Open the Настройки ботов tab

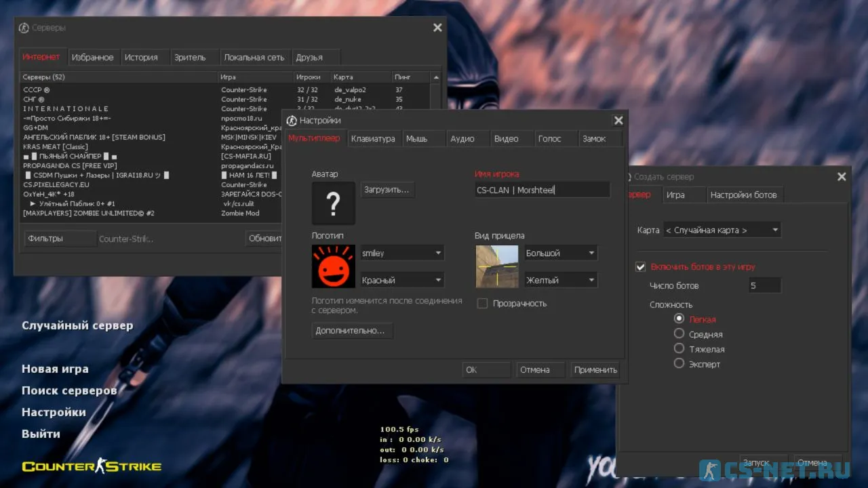pos(743,195)
